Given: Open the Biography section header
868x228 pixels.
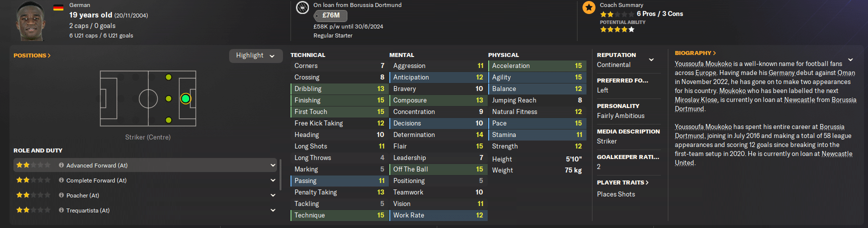Looking at the screenshot, I should click(695, 53).
